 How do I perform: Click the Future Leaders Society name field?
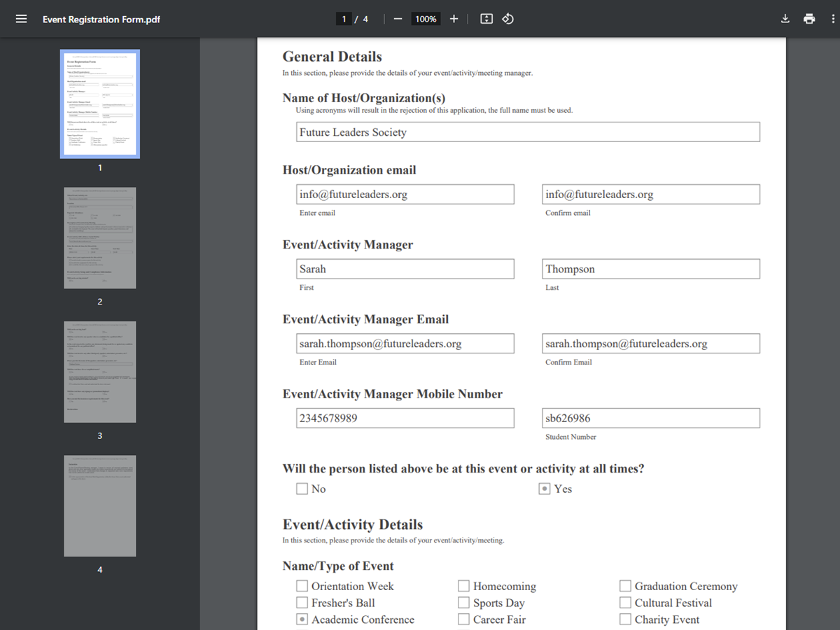click(528, 132)
